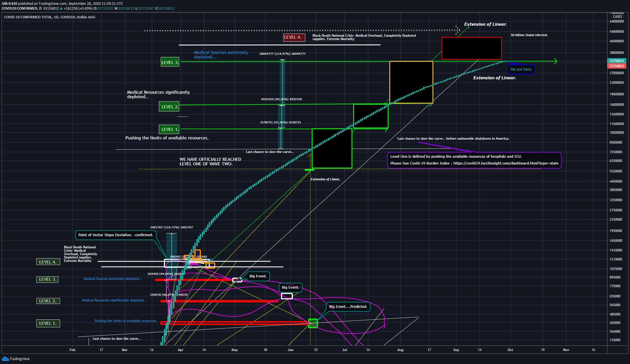The width and height of the screenshot is (630, 364).
Task: Click the small green square marker near Jun 15
Action: tap(313, 323)
